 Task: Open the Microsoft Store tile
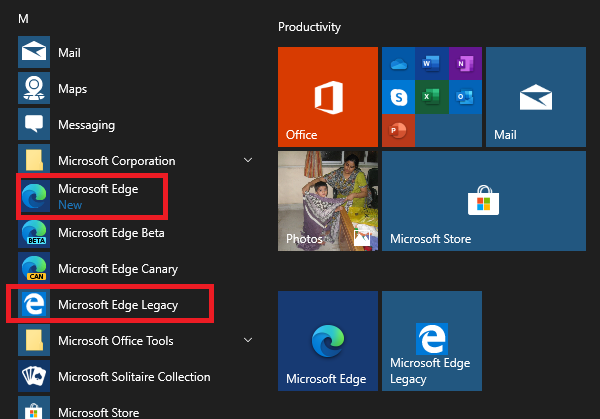[484, 201]
